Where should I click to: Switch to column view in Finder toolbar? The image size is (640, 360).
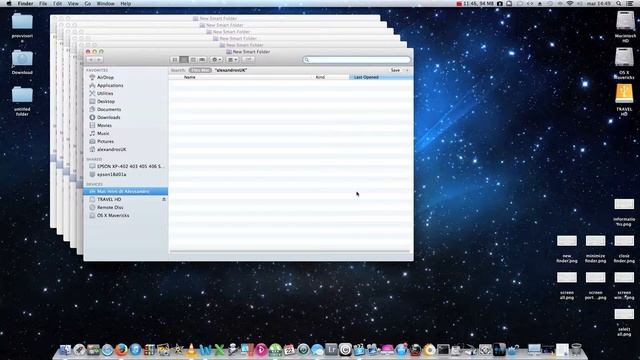click(x=193, y=60)
